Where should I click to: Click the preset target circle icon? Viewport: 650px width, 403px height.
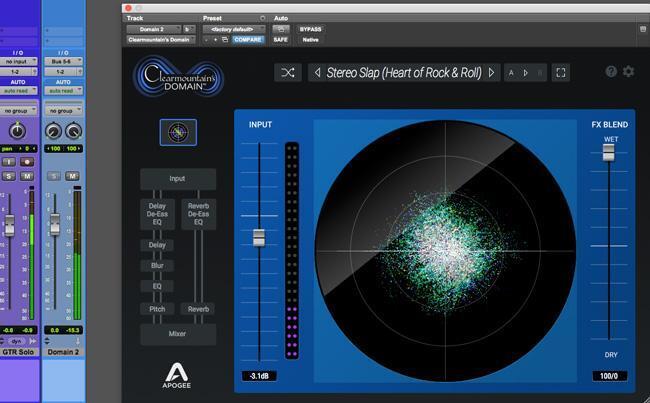pyautogui.click(x=262, y=18)
